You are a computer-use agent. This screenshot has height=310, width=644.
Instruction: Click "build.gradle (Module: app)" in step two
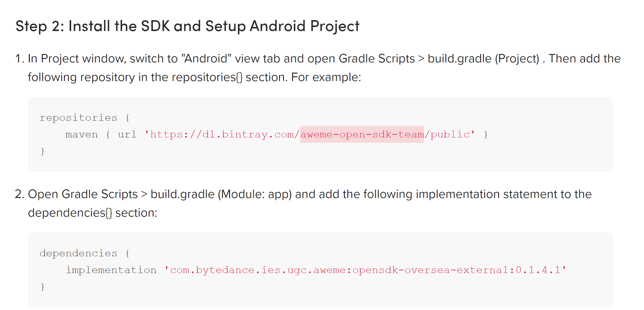[221, 194]
